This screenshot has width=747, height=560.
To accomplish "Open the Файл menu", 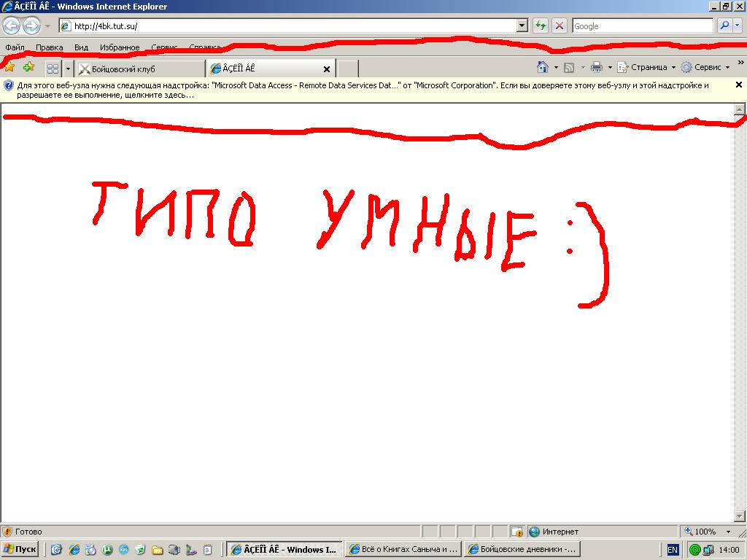I will coord(15,47).
